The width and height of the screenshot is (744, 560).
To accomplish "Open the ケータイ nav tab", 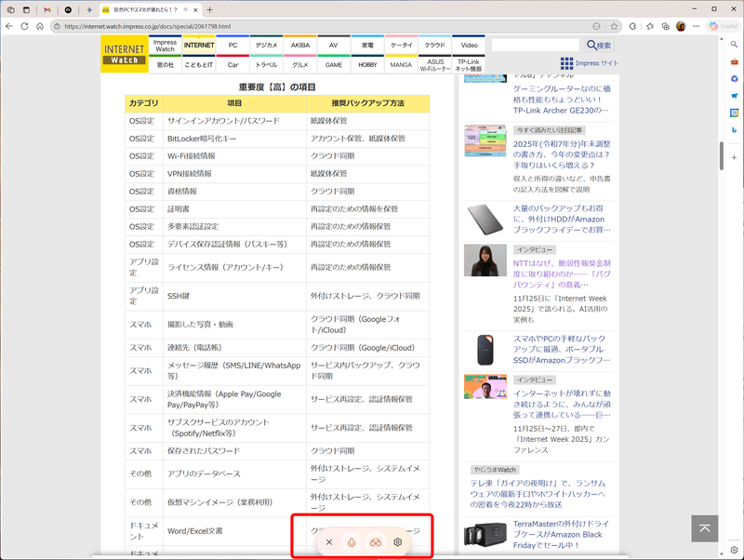I will (401, 45).
